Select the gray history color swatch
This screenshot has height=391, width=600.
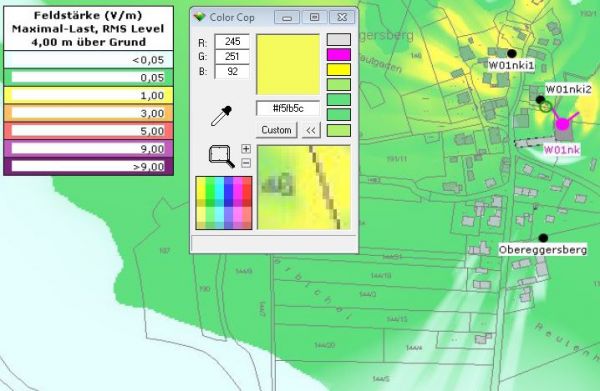[339, 39]
